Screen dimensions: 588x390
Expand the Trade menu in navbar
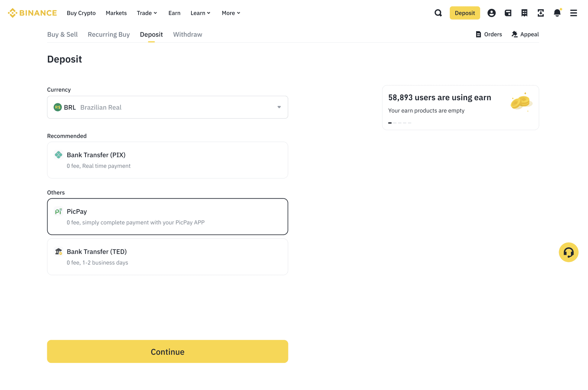tap(147, 13)
